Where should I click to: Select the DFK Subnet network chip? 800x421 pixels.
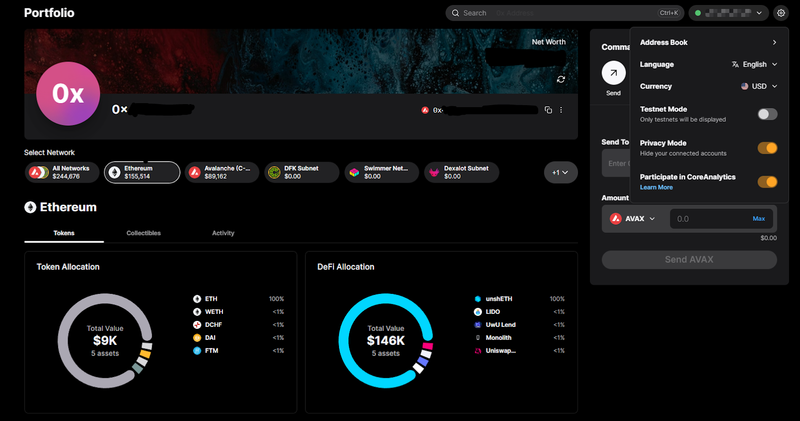(302, 172)
